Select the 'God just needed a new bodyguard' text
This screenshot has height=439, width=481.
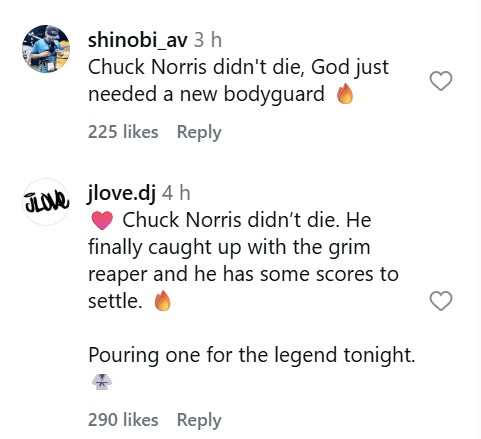238,80
